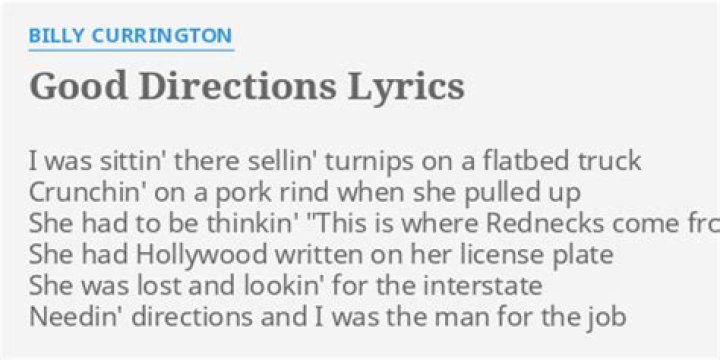The height and width of the screenshot is (360, 720).
Task: Click the lyric about her license plate
Action: point(321,255)
